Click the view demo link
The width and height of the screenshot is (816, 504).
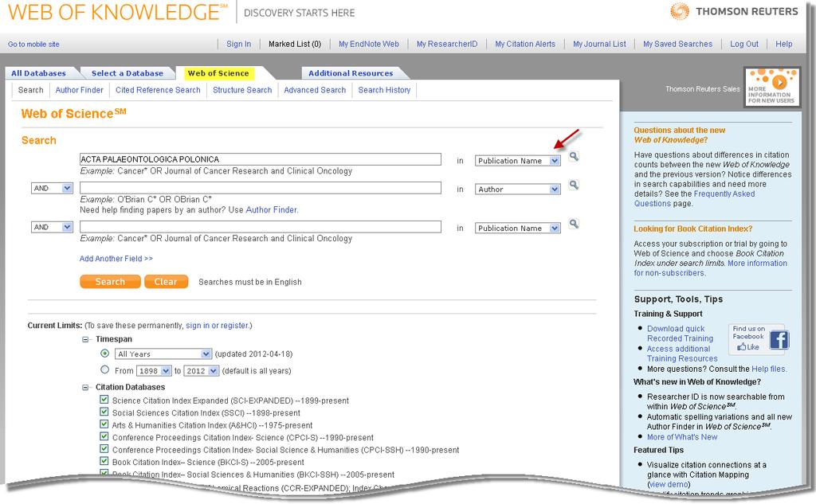pyautogui.click(x=669, y=484)
